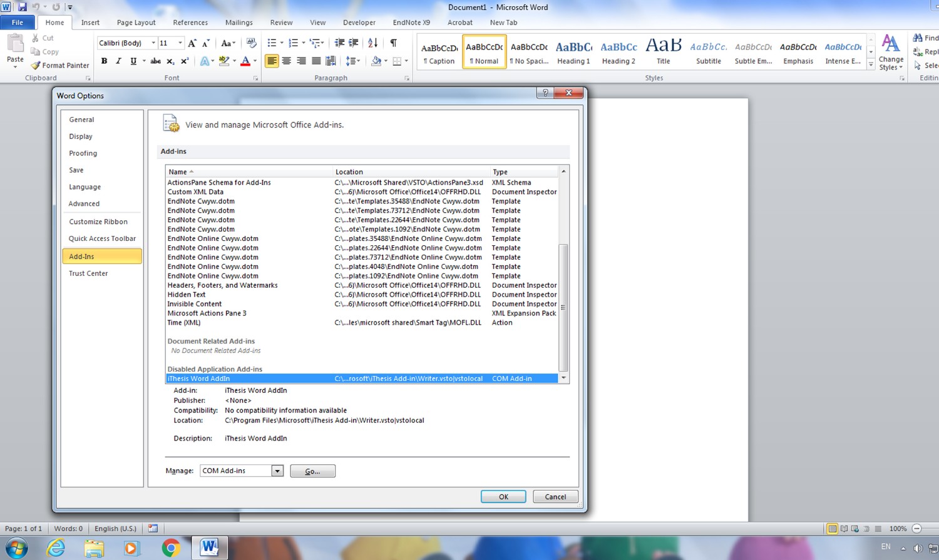The image size is (939, 560).
Task: Click the zoom out minus button
Action: pyautogui.click(x=917, y=529)
